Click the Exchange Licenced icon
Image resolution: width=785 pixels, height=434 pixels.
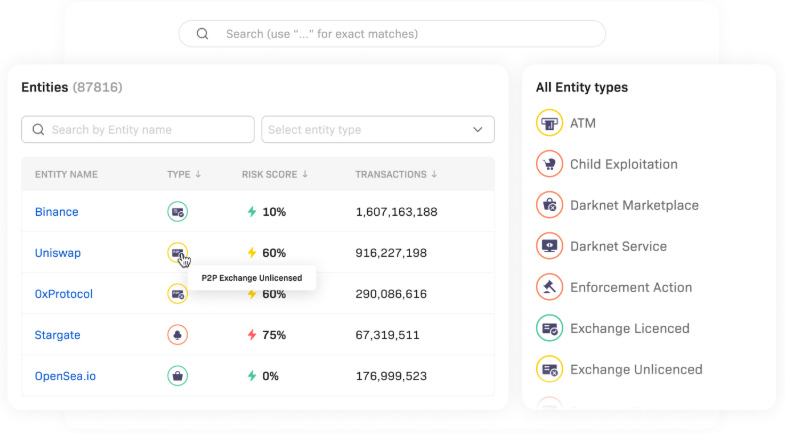pos(549,328)
